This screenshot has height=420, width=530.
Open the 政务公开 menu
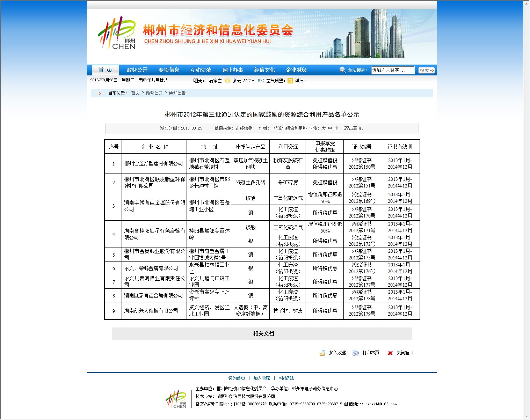click(137, 70)
